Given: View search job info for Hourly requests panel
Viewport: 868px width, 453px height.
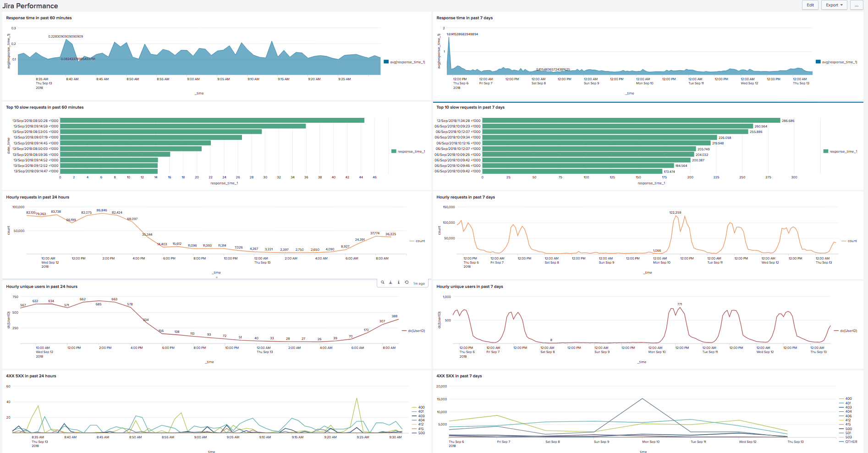Looking at the screenshot, I should point(398,282).
